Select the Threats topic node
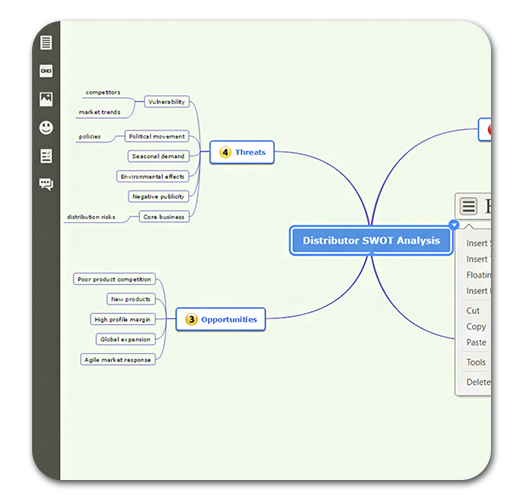 (x=242, y=152)
